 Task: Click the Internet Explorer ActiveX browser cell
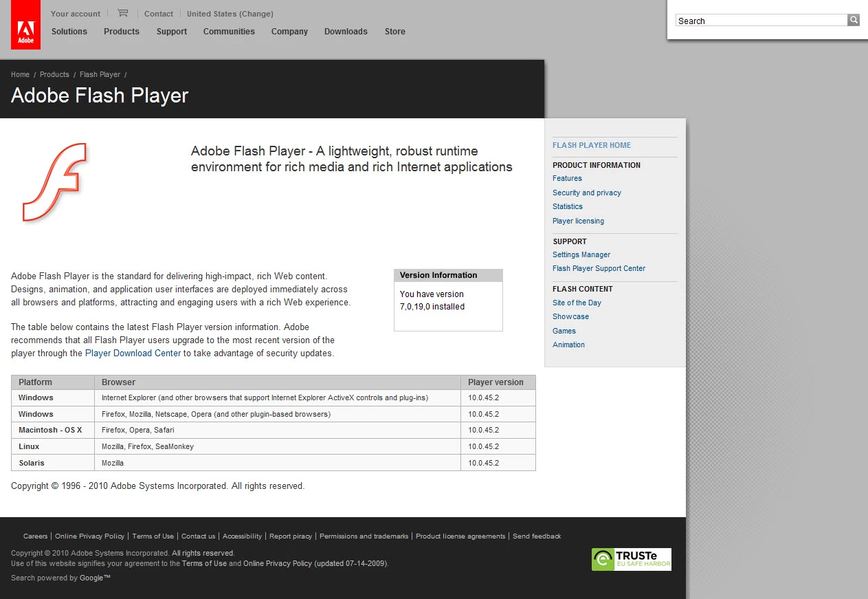tap(278, 397)
